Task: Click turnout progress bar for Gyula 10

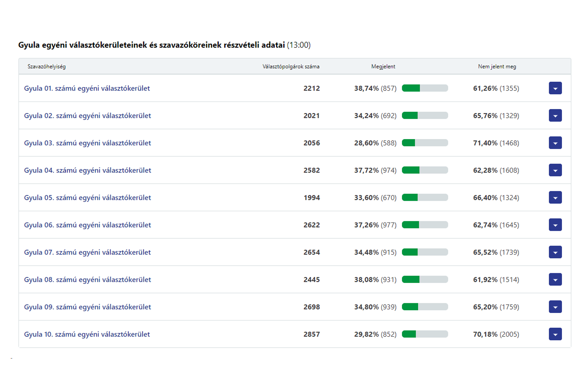Action: pos(425,334)
